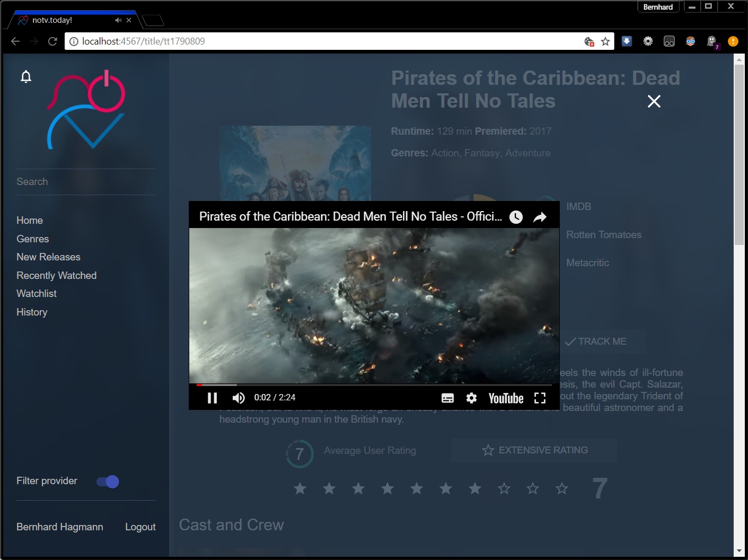Click the Watch Later clock icon

click(x=516, y=217)
